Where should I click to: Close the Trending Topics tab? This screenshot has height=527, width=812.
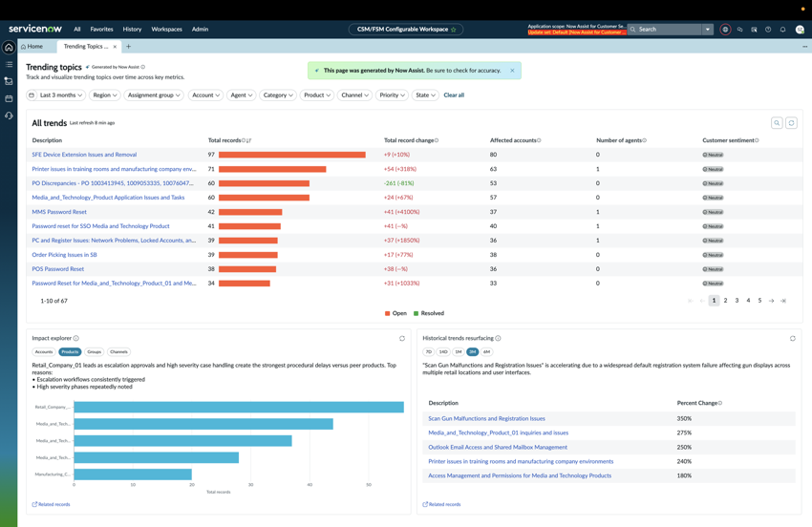115,47
